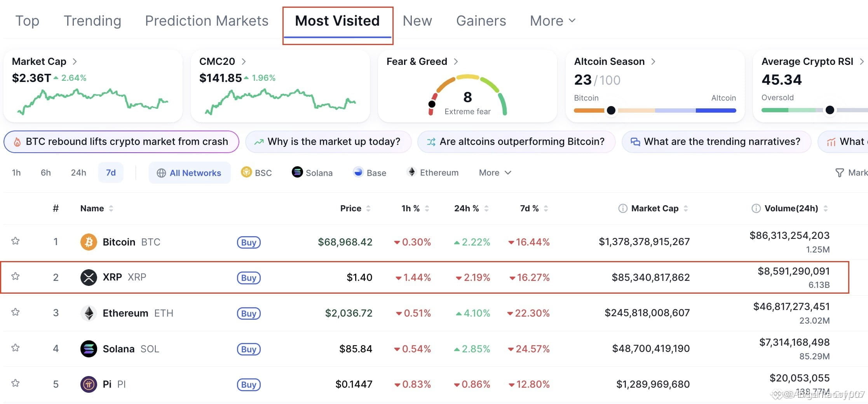Click Bitcoin price $68,968.42
Viewport: 868px width, 404px height.
click(x=345, y=242)
